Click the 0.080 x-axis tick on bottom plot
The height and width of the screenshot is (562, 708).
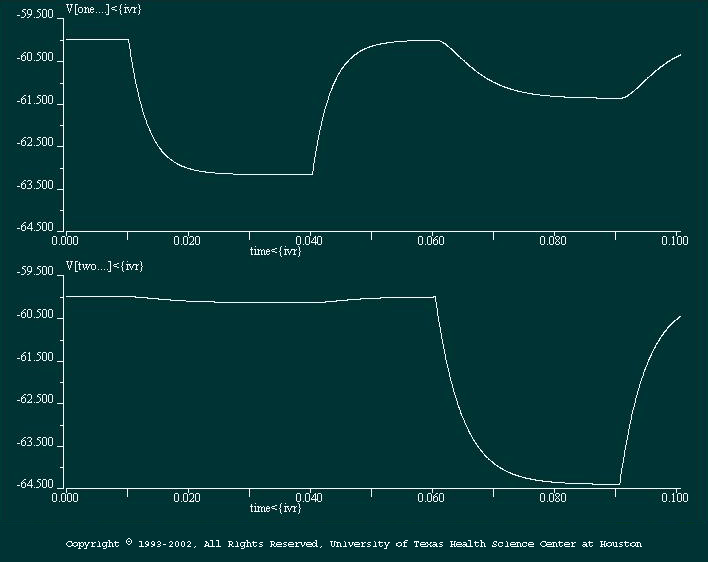[553, 497]
